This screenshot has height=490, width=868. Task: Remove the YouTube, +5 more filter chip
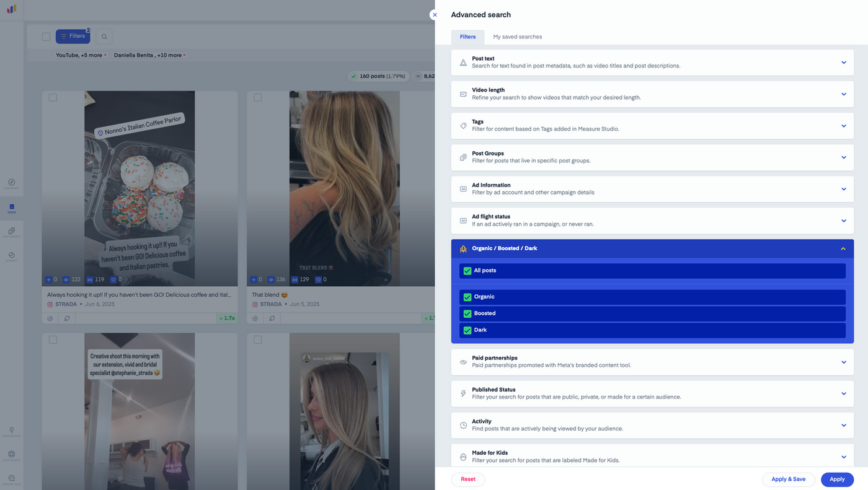pos(105,55)
